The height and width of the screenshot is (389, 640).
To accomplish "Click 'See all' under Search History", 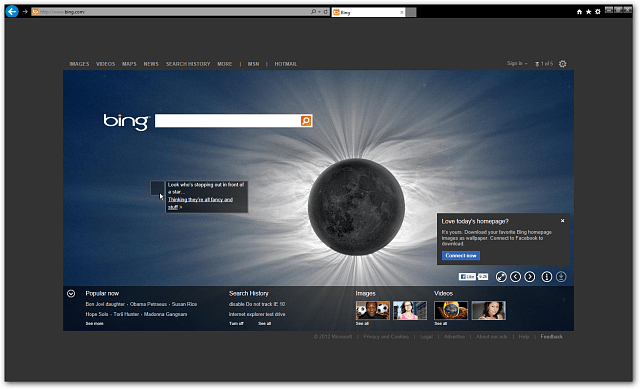I will (x=264, y=324).
